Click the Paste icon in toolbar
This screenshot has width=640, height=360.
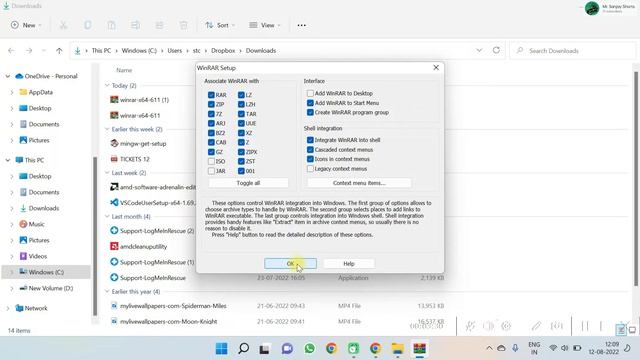[111, 25]
